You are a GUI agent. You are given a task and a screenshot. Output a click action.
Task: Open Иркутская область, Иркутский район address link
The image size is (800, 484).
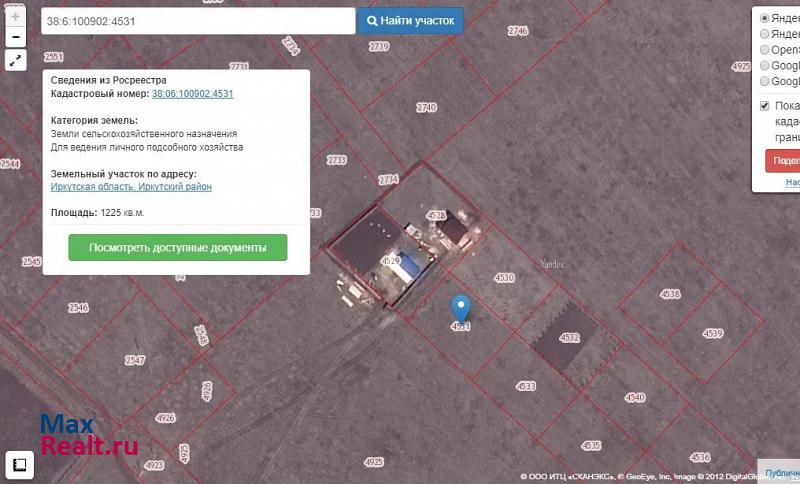click(131, 187)
